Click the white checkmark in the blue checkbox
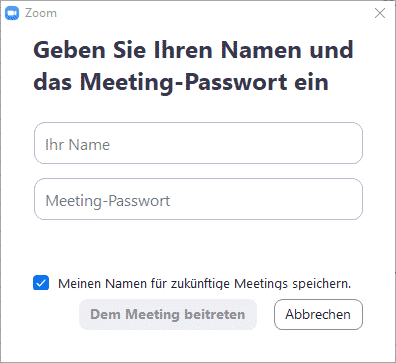 tap(41, 283)
